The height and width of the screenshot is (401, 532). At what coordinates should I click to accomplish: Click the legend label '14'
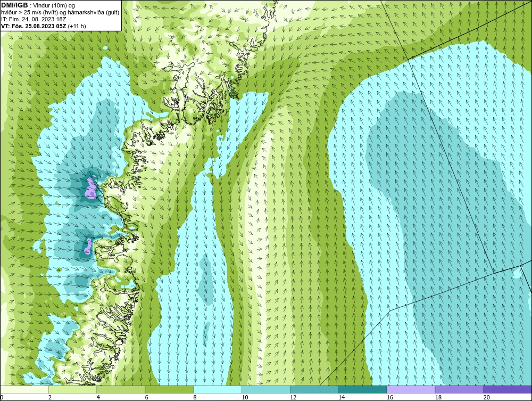342,397
